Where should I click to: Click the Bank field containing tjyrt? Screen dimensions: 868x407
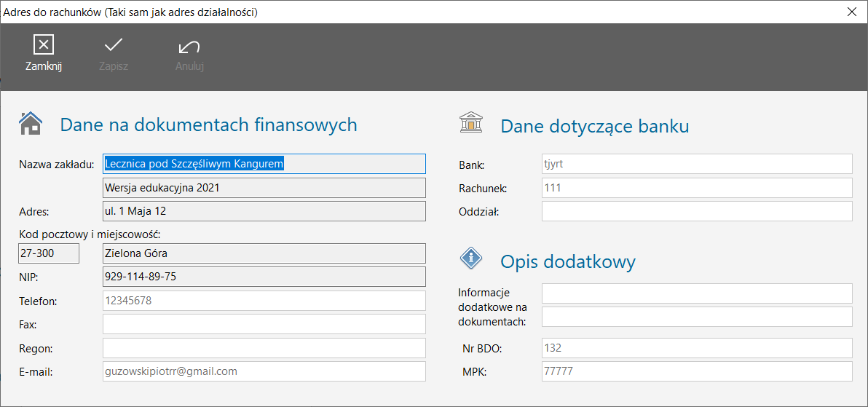[697, 164]
